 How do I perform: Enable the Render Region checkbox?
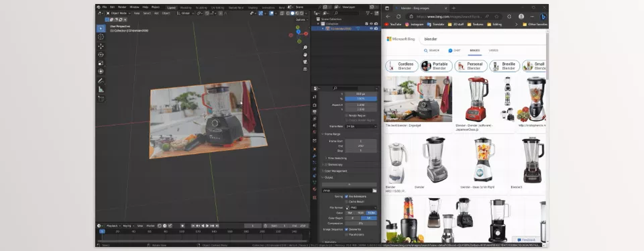coord(347,116)
